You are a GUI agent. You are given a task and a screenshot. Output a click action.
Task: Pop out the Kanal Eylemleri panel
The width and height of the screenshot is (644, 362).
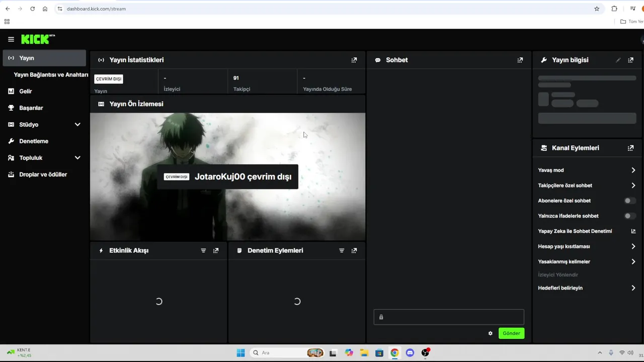(x=631, y=148)
